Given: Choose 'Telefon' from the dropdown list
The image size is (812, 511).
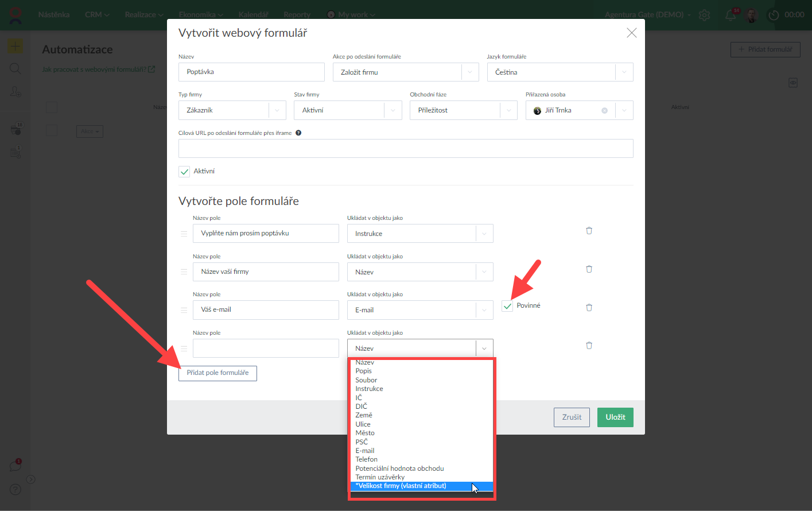Looking at the screenshot, I should tap(366, 459).
